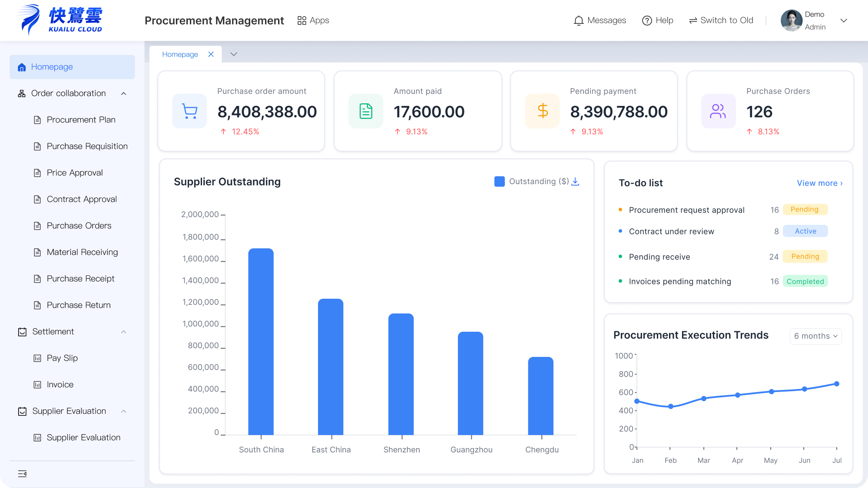Open the 6 months range dropdown
The image size is (868, 488).
815,336
